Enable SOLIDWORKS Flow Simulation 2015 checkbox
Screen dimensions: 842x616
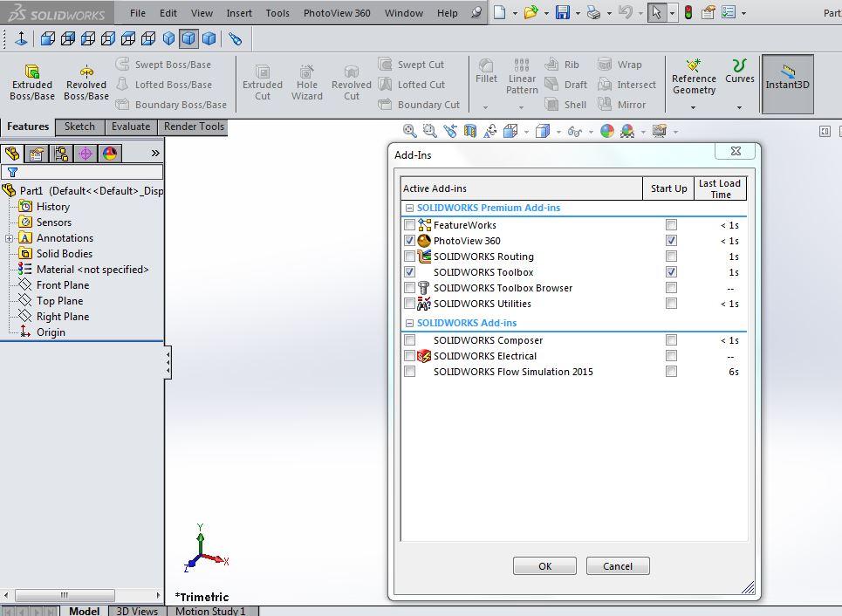410,371
